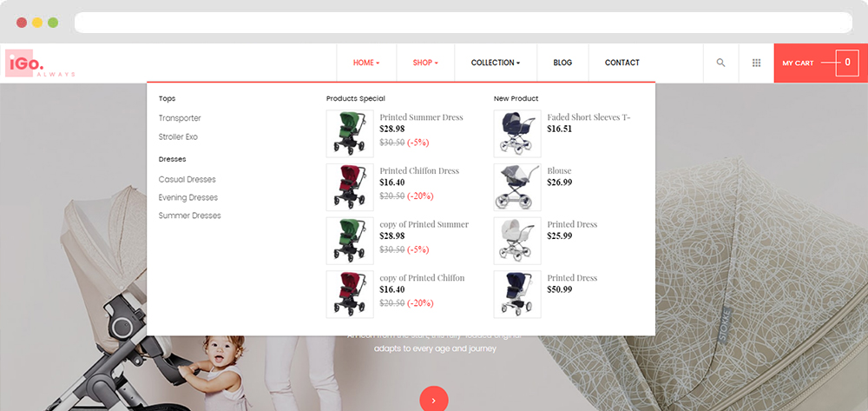Screen dimensions: 868x411
Task: Click the Printed Summer Dress product title
Action: click(421, 117)
